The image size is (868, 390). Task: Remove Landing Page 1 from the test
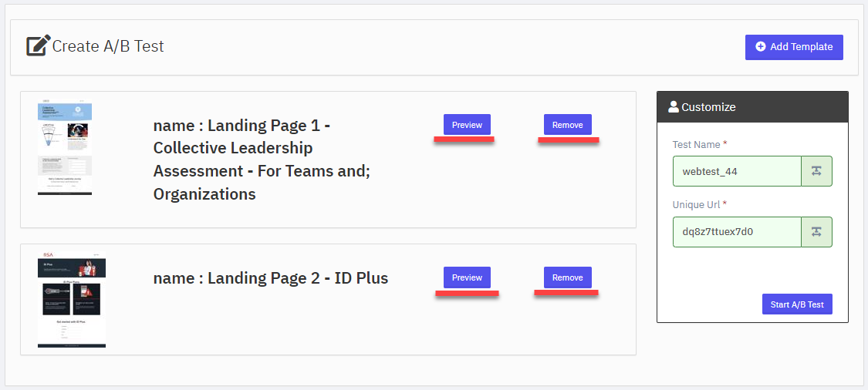(567, 124)
